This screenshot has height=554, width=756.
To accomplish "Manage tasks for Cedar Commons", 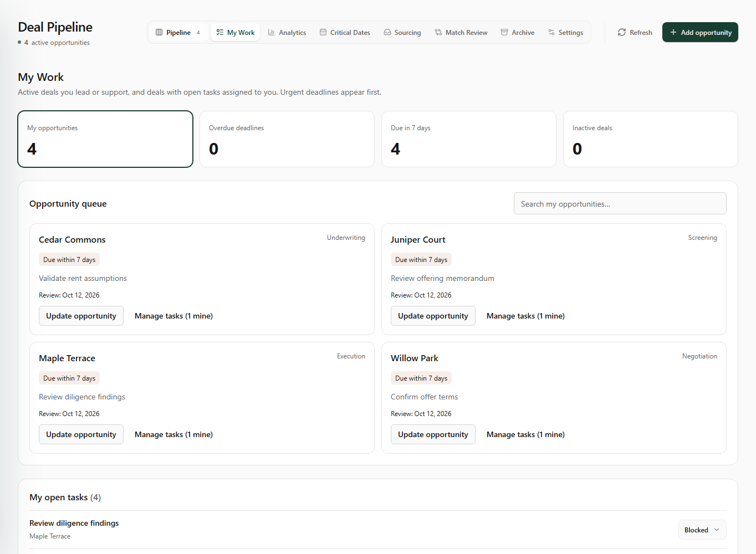I will tap(173, 316).
